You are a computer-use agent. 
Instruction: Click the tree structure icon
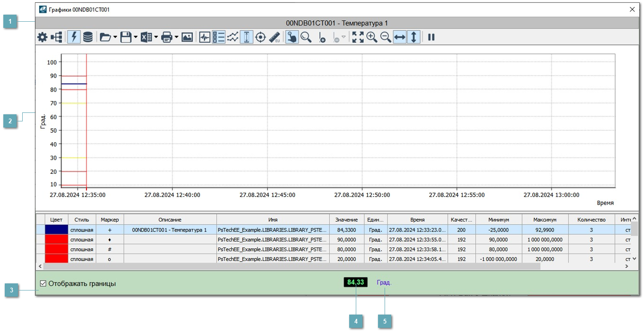57,37
